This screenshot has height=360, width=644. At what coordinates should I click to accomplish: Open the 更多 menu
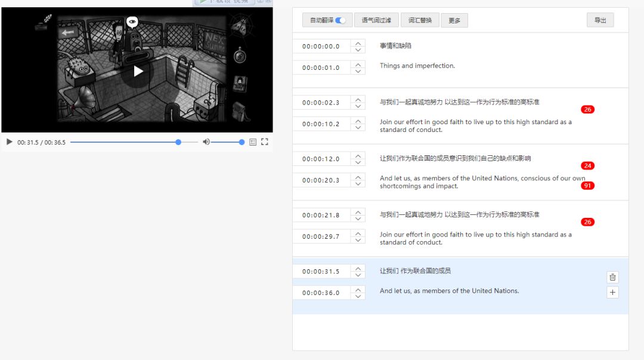pos(454,20)
